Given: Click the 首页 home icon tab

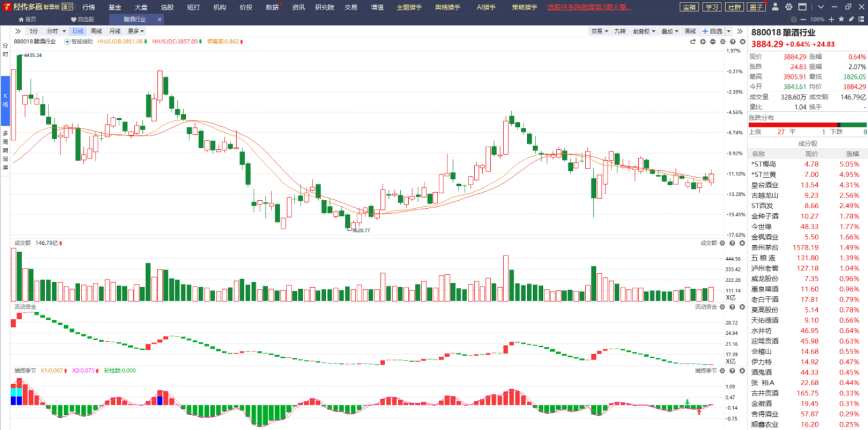Looking at the screenshot, I should point(27,19).
